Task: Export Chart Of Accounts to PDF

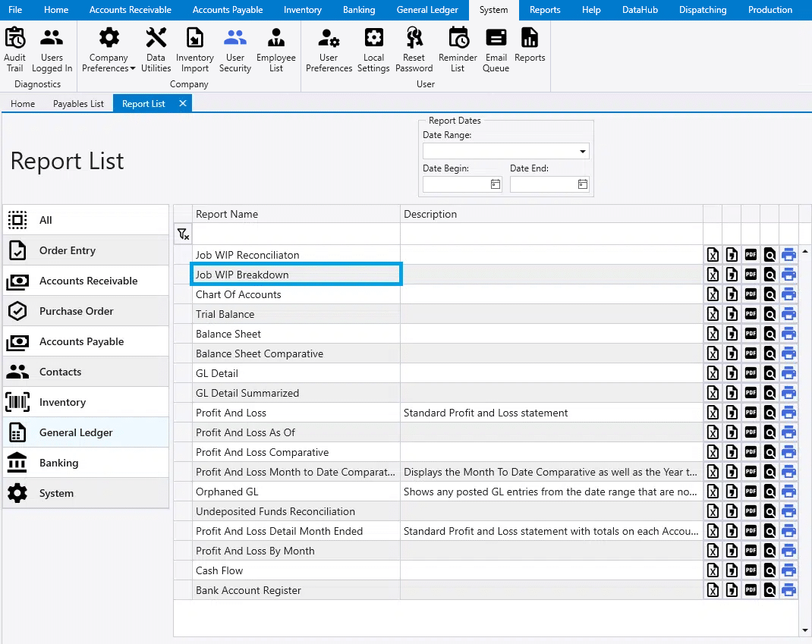Action: tap(751, 294)
